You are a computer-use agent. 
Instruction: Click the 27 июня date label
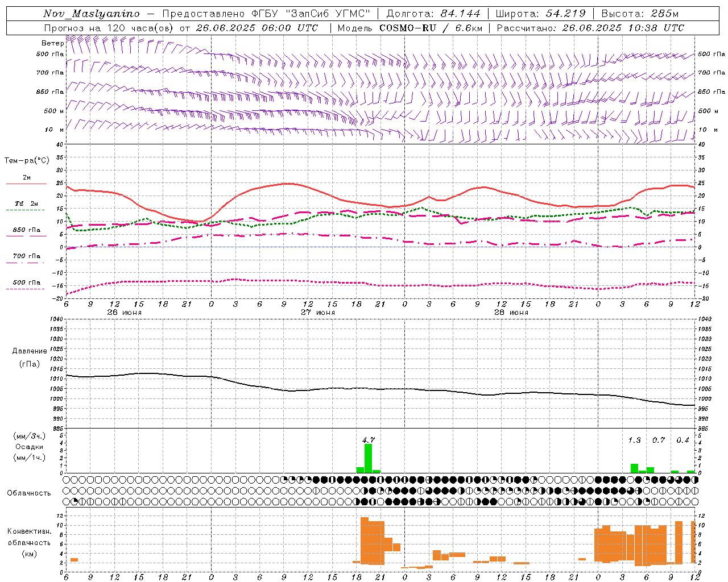point(317,313)
